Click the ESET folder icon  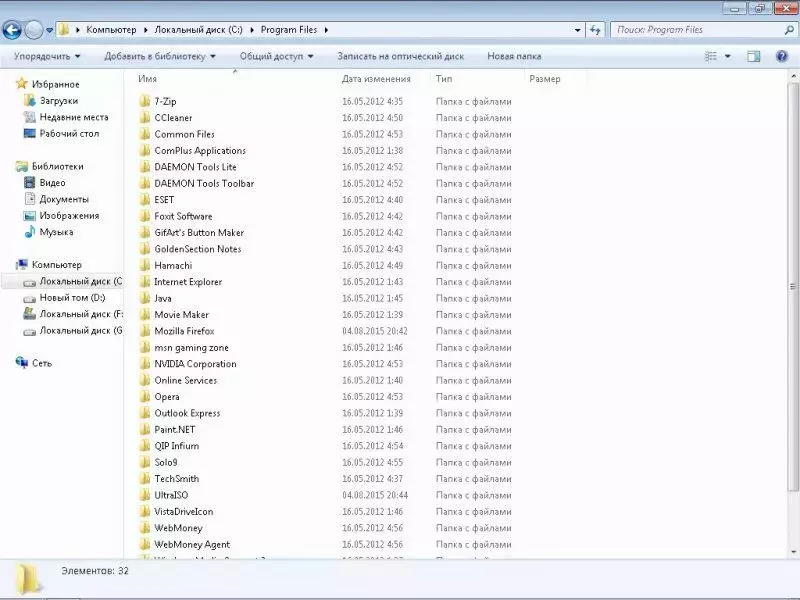[x=145, y=199]
